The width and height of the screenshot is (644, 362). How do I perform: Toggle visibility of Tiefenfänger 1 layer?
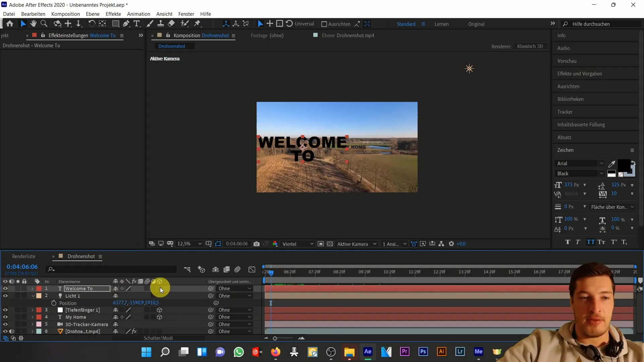5,310
